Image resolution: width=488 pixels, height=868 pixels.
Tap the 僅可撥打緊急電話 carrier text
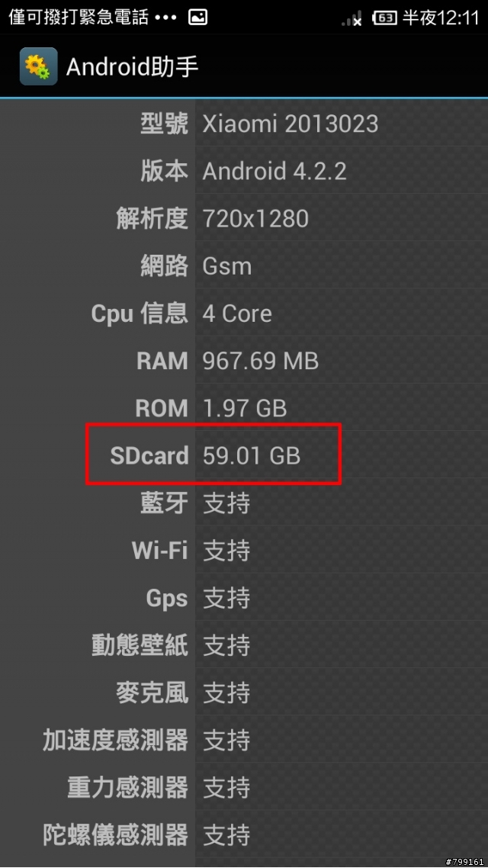[x=79, y=18]
